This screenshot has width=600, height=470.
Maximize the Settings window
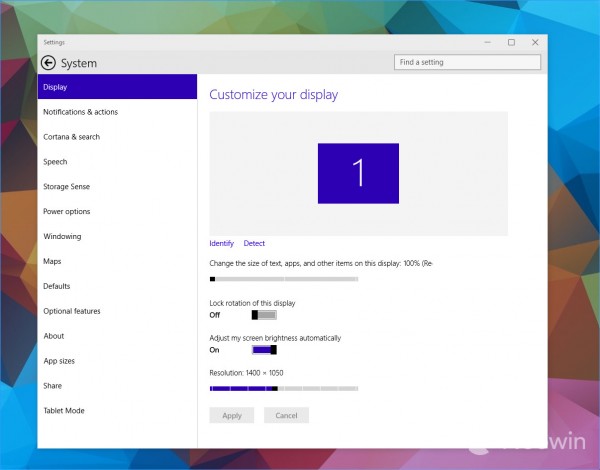tap(511, 42)
